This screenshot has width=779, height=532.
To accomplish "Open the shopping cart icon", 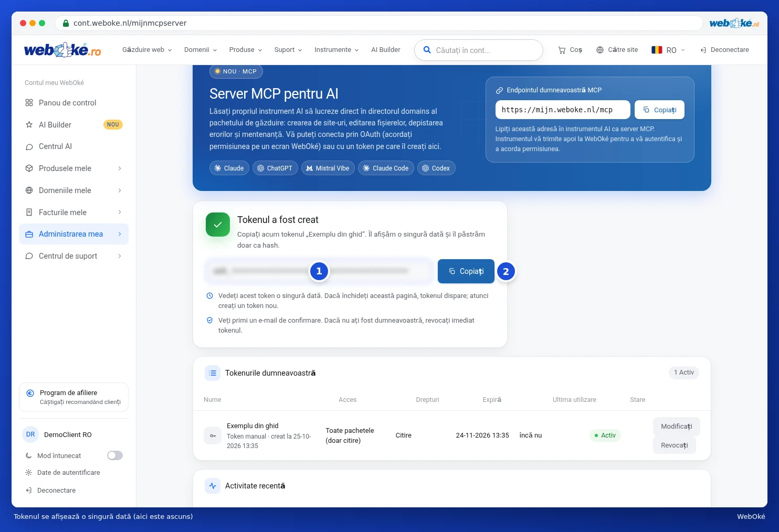I will point(562,50).
